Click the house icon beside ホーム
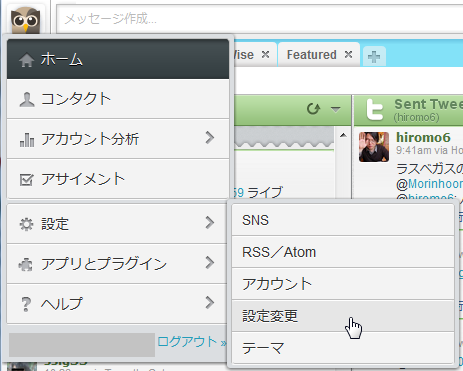The image size is (463, 371). [26, 60]
